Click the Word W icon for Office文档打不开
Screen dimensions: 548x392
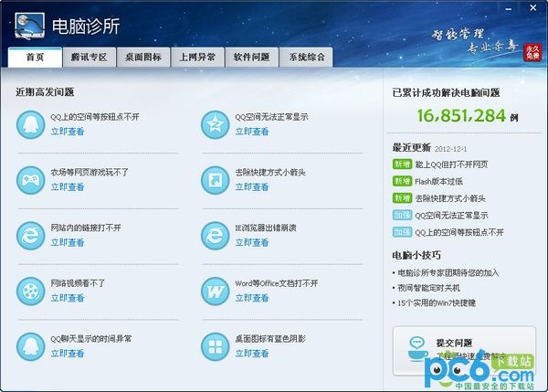click(216, 291)
